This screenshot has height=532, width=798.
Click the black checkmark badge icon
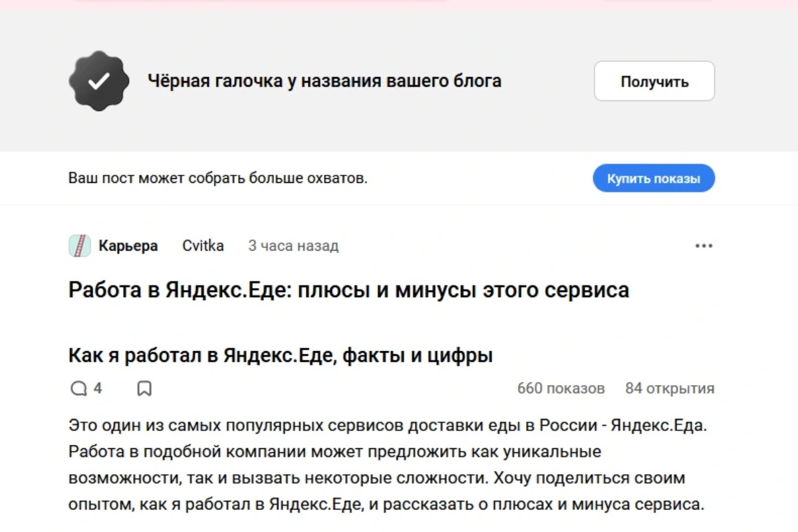coord(99,80)
